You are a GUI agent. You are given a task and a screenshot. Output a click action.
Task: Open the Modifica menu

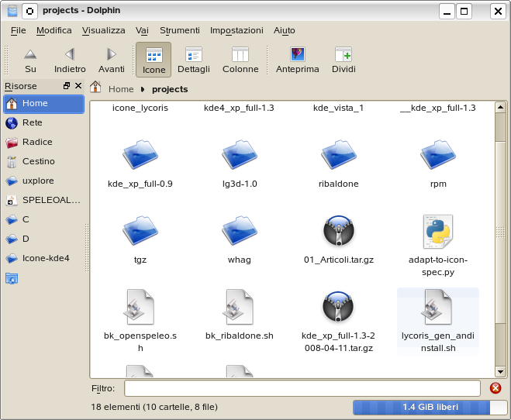(x=54, y=30)
